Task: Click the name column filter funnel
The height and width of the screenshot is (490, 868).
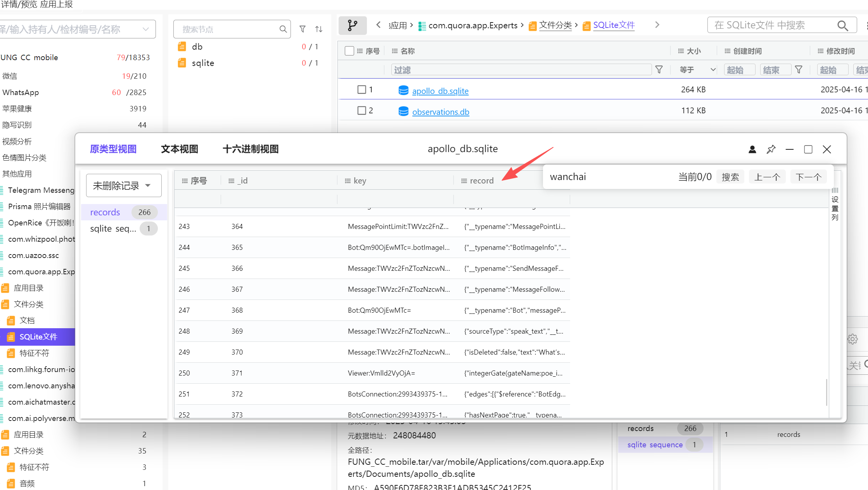Action: 659,70
